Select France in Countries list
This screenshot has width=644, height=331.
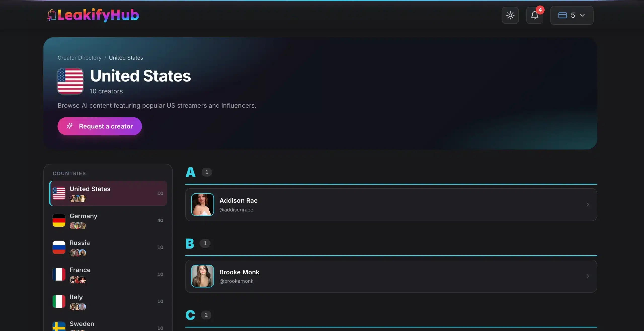point(108,274)
